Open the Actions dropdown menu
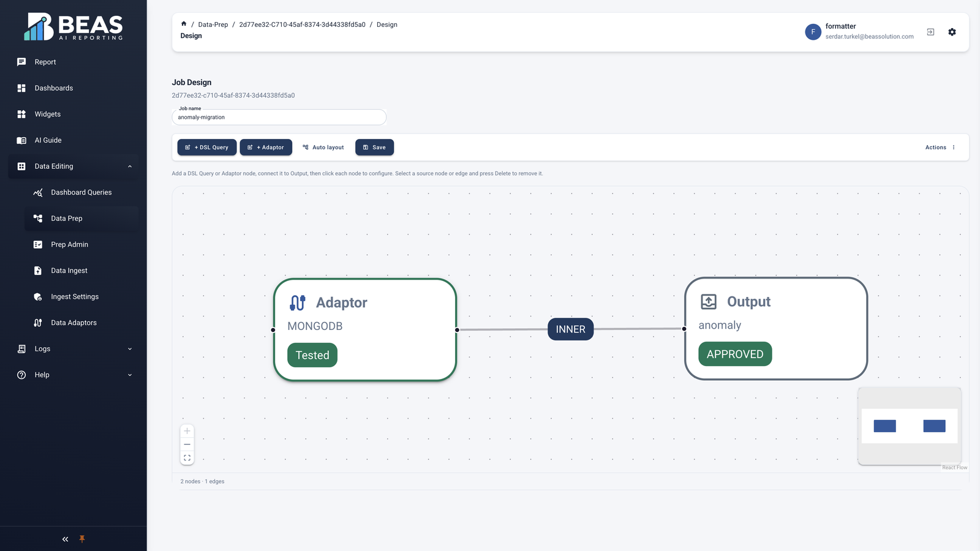This screenshot has width=980, height=551. coord(940,148)
